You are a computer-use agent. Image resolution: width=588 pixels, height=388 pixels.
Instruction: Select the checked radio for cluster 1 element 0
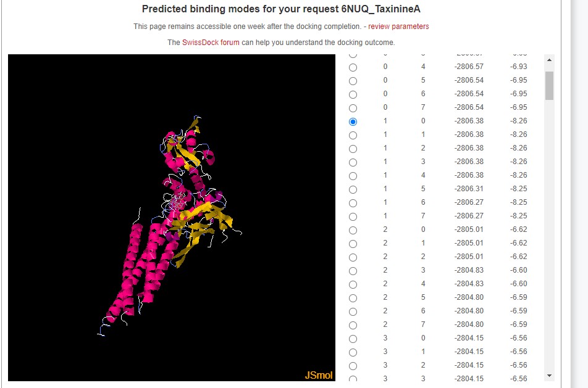coord(353,122)
